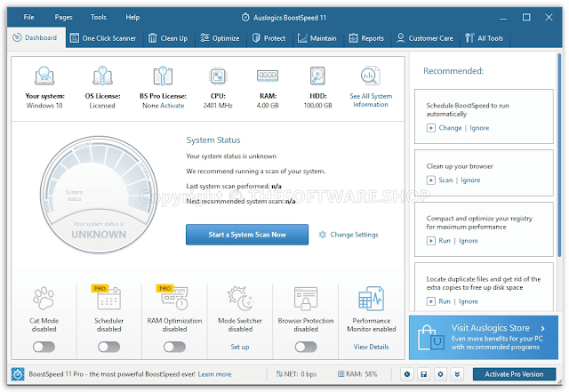Click the arrow next to Visit Auslogics Store
Viewport: 569px width, 392px height.
tap(542, 329)
